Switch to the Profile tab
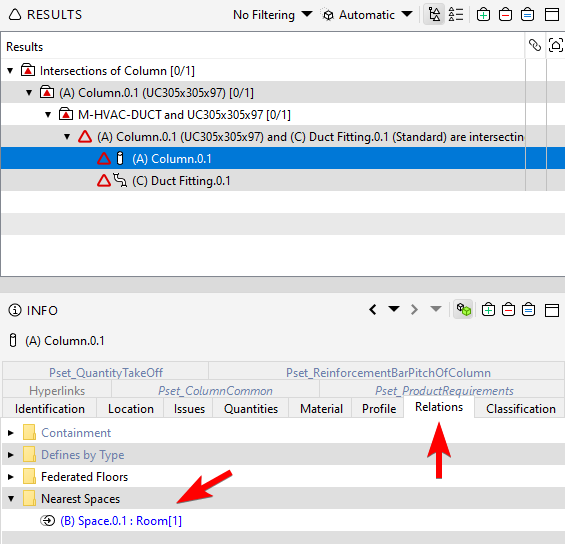 (379, 409)
